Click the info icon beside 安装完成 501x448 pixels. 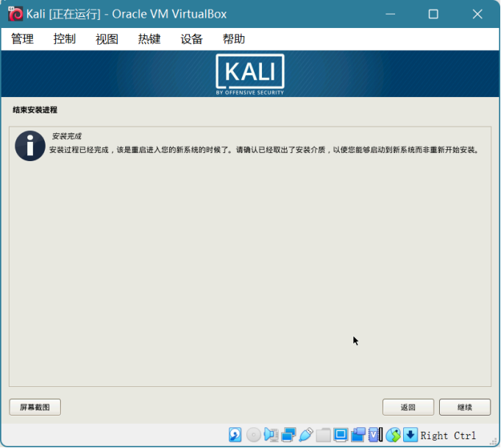tap(30, 146)
